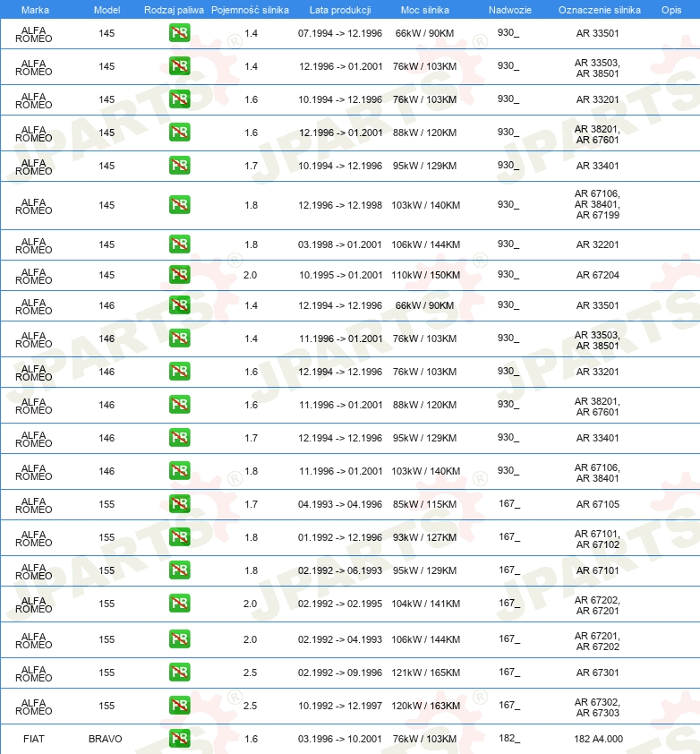
Task: Click power value 120kW / 163KM
Action: tap(425, 706)
